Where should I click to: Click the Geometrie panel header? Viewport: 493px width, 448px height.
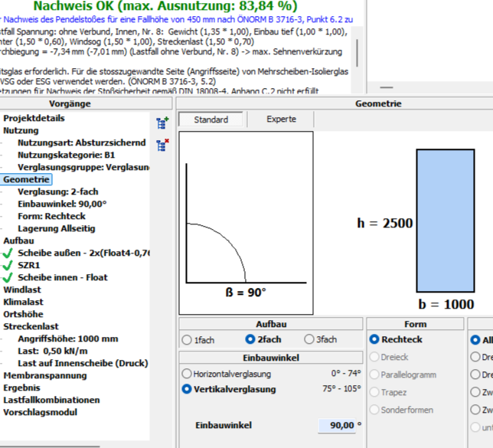pyautogui.click(x=378, y=104)
